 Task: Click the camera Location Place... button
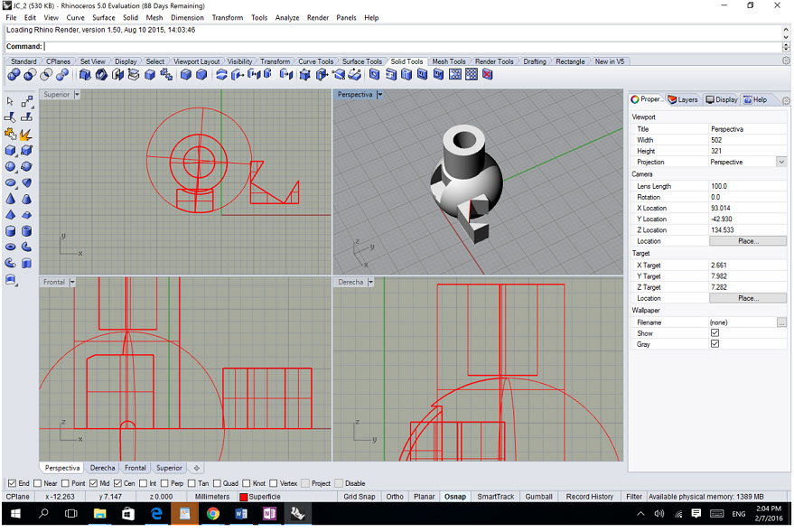tap(748, 241)
